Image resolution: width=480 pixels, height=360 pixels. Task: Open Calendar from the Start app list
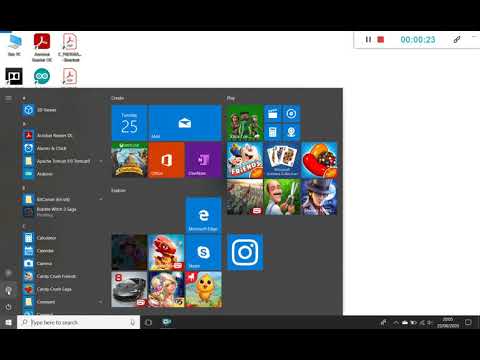click(x=62, y=250)
